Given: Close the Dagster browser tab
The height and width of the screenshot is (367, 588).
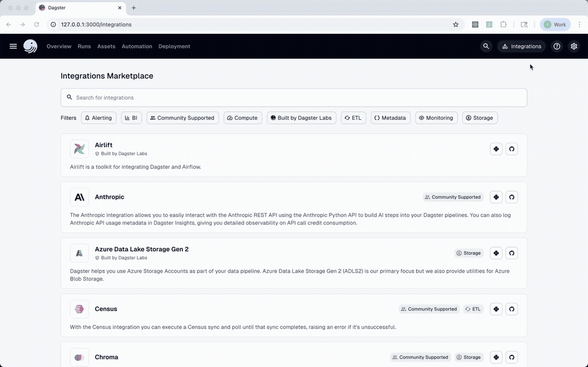Looking at the screenshot, I should coord(120,8).
